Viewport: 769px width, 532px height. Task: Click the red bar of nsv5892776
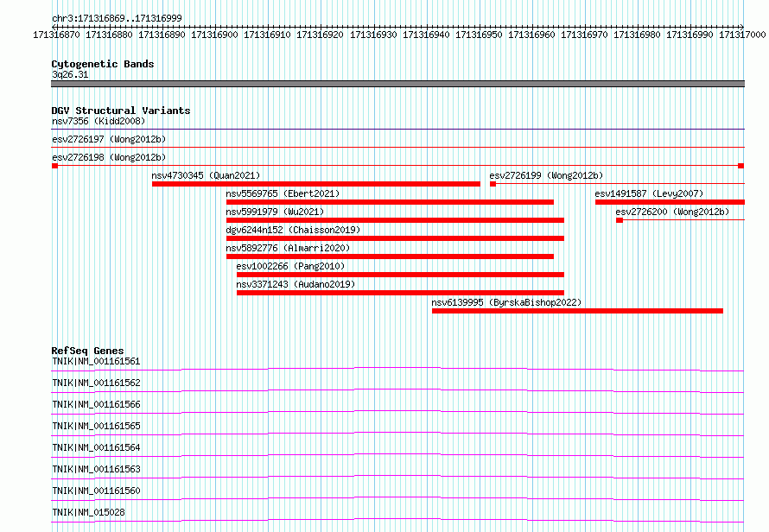click(x=390, y=256)
